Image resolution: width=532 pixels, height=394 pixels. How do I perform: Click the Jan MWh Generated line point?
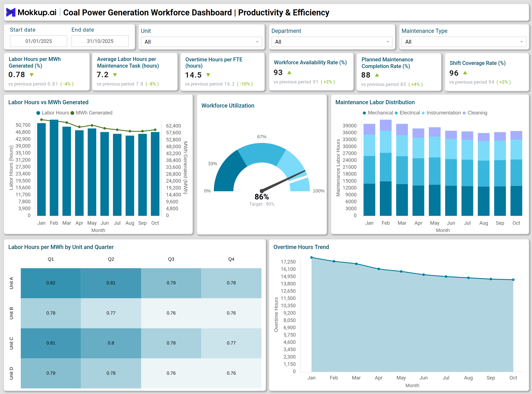(x=41, y=120)
